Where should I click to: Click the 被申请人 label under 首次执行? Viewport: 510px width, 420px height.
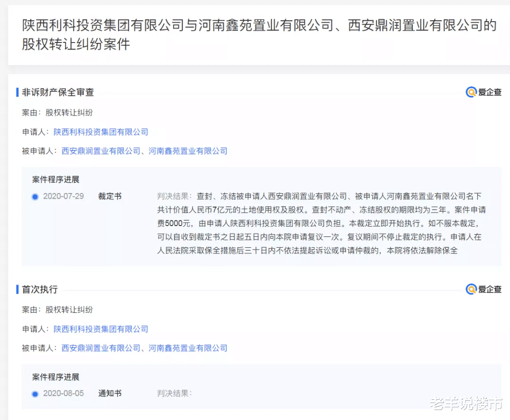point(39,348)
